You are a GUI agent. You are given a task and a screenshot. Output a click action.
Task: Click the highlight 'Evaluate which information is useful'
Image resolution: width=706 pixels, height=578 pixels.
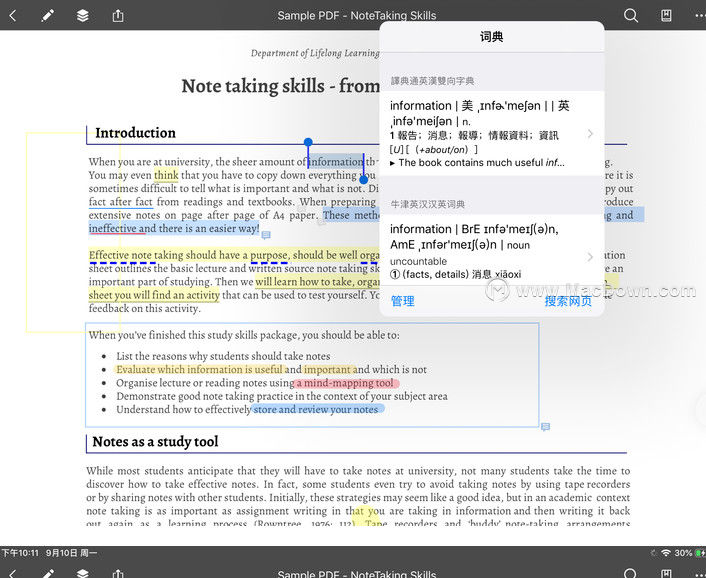pos(199,370)
